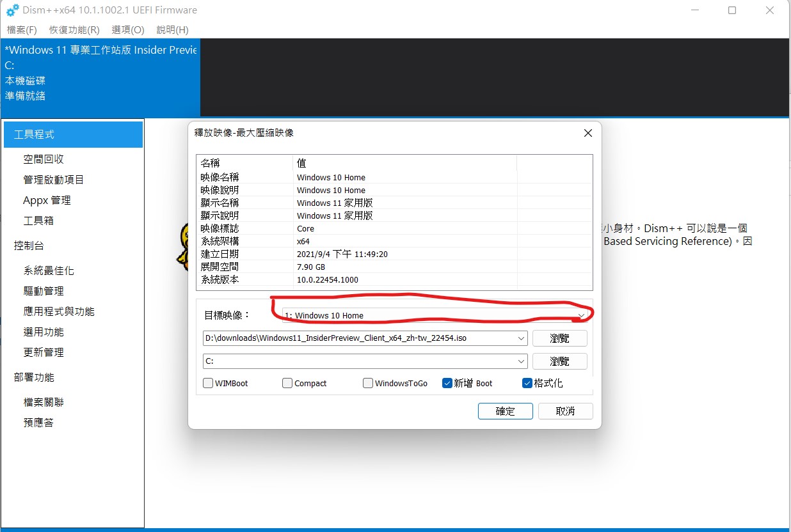Toggle the Compact checkbox
This screenshot has width=791, height=532.
point(287,383)
